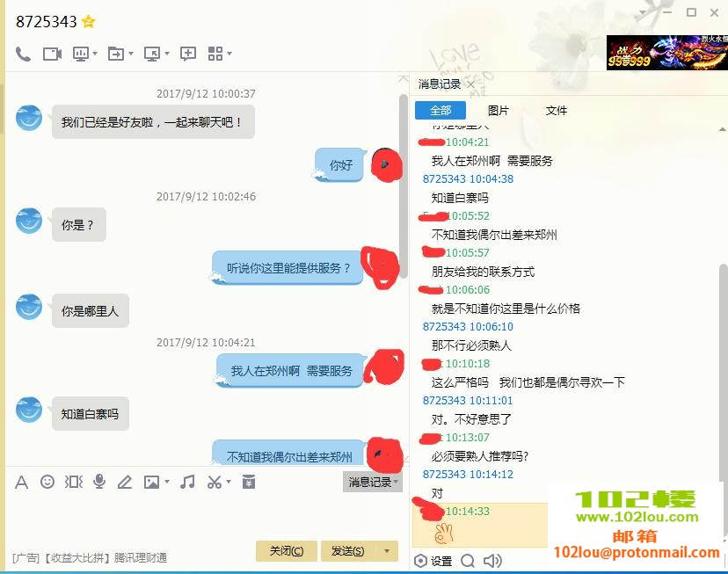Send a window shake nudge
The height and width of the screenshot is (574, 728).
(74, 482)
